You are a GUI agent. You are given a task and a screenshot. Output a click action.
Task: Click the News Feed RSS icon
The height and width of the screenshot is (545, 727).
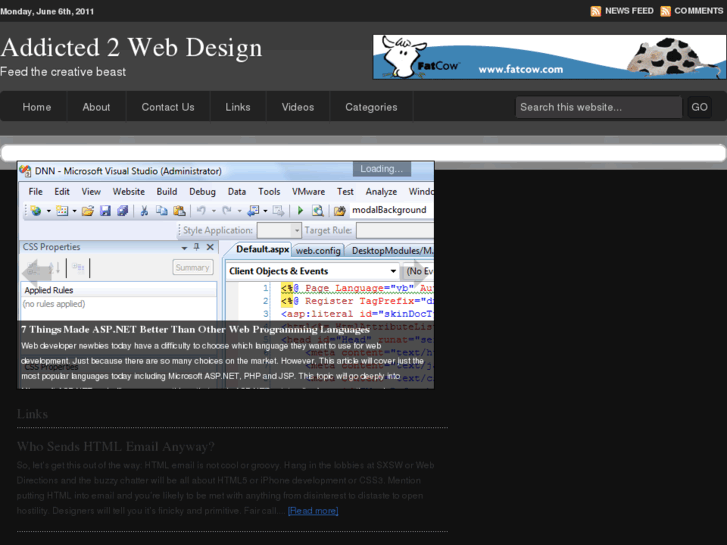(x=596, y=11)
